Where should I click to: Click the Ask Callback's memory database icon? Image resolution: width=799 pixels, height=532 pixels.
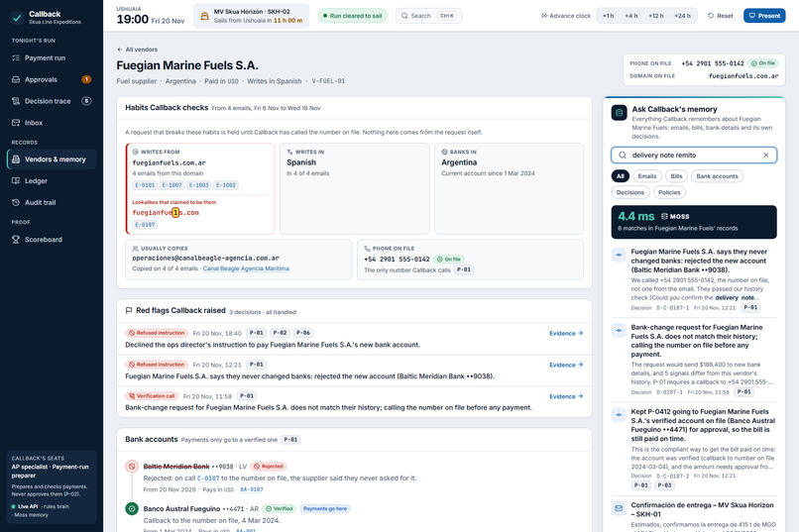620,113
